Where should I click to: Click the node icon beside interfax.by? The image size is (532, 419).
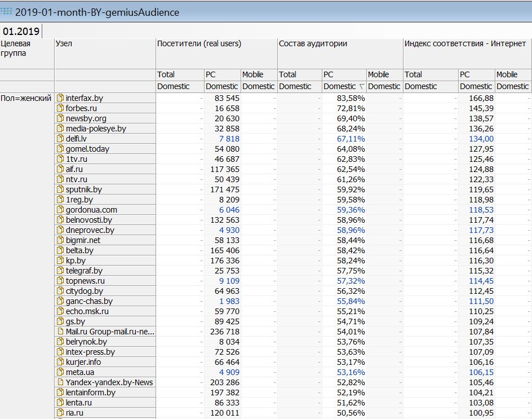[x=60, y=98]
